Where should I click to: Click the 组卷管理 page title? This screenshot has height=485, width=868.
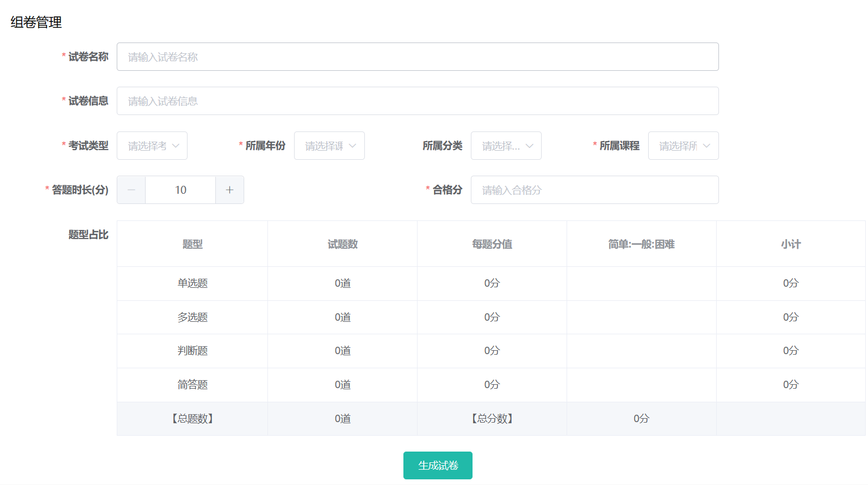(x=36, y=22)
